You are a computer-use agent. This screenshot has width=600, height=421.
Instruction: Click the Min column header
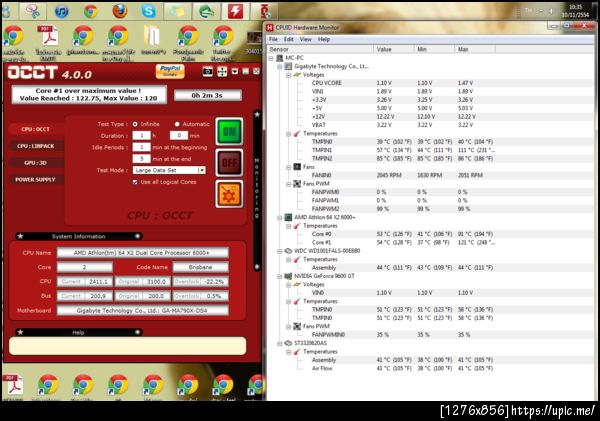point(434,49)
